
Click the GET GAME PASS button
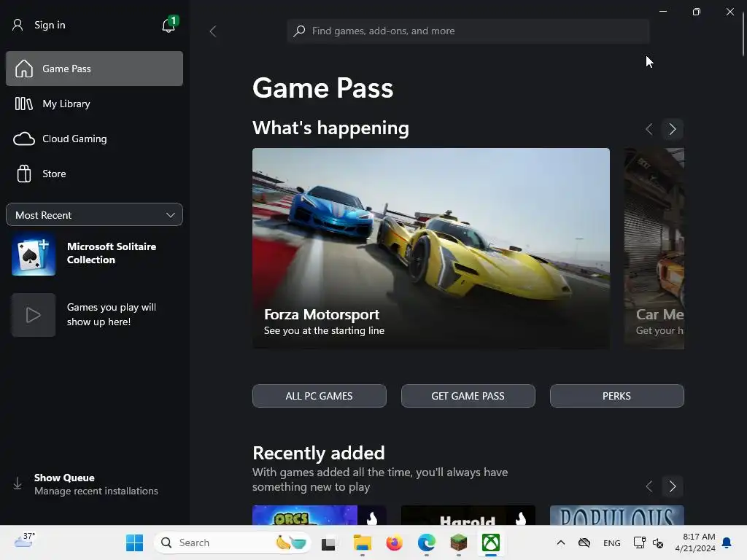[468, 396]
